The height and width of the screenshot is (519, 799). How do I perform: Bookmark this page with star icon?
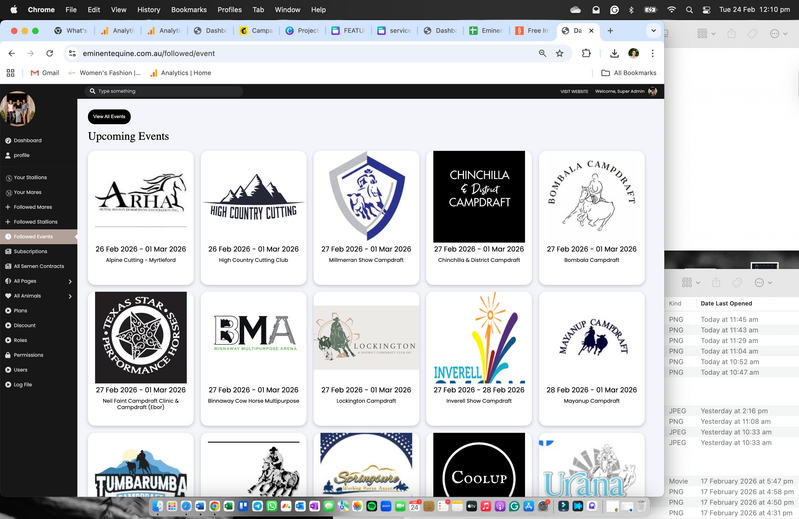560,53
